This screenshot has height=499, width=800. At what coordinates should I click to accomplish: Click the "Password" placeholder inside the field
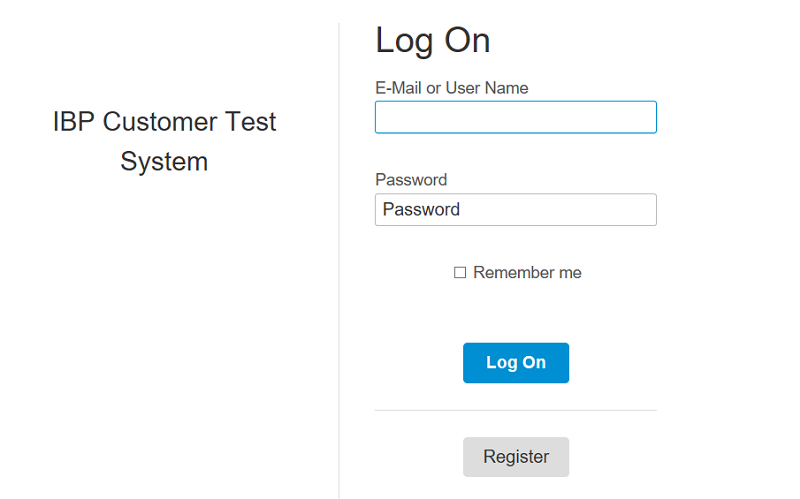tap(421, 210)
